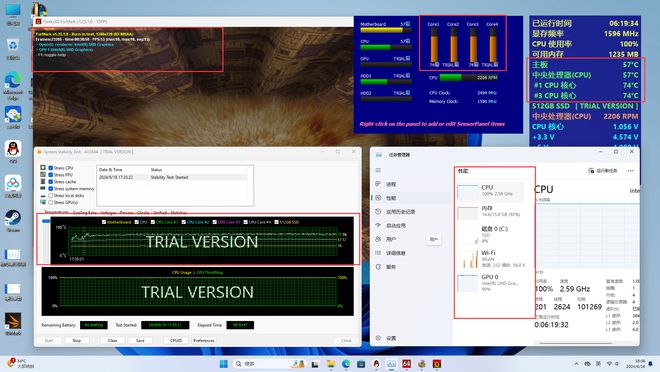Switch to the Unified tab
The height and width of the screenshot is (372, 660).
pos(160,213)
